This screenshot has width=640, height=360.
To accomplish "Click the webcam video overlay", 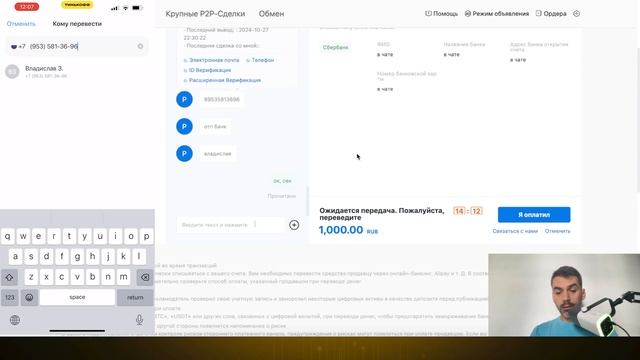I will tap(564, 295).
